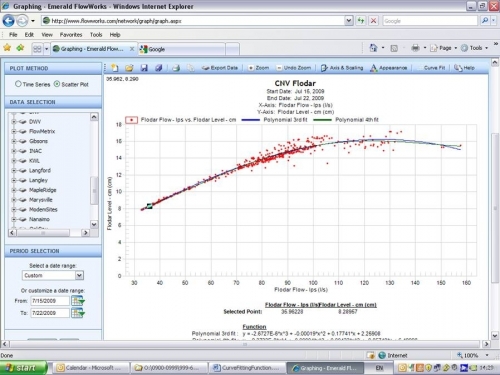Open the 100% zoom level control

[x=472, y=355]
